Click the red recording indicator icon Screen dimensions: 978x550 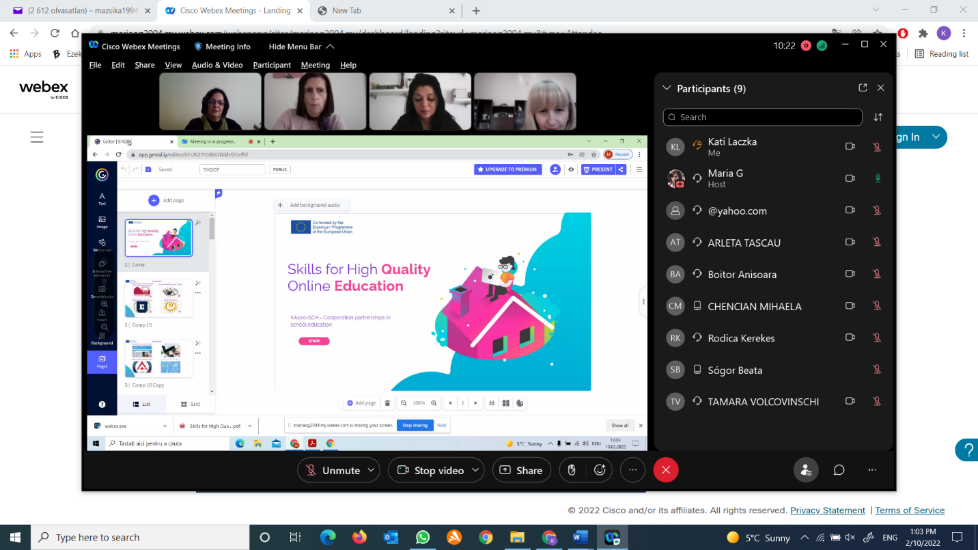pyautogui.click(x=806, y=46)
